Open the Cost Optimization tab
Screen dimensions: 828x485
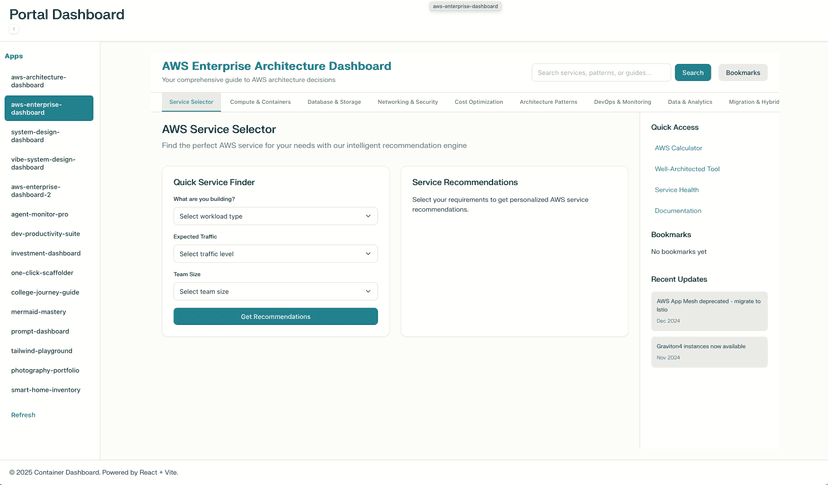tap(479, 102)
